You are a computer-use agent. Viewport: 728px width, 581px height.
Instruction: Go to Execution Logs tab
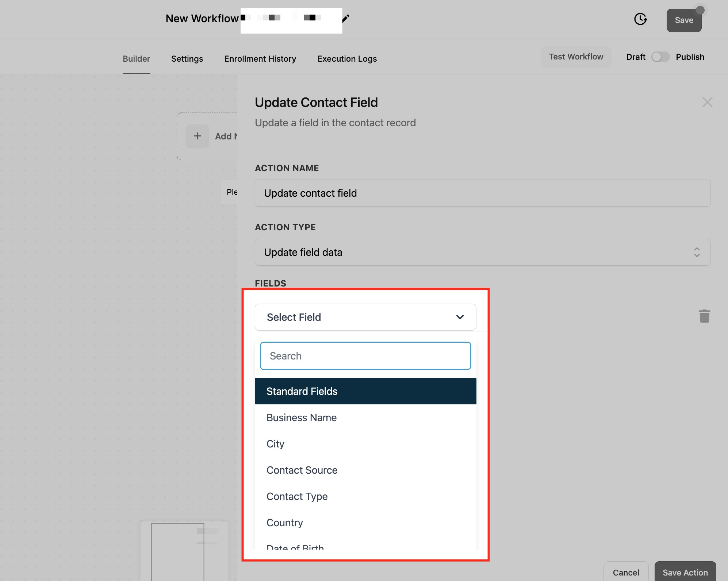347,59
